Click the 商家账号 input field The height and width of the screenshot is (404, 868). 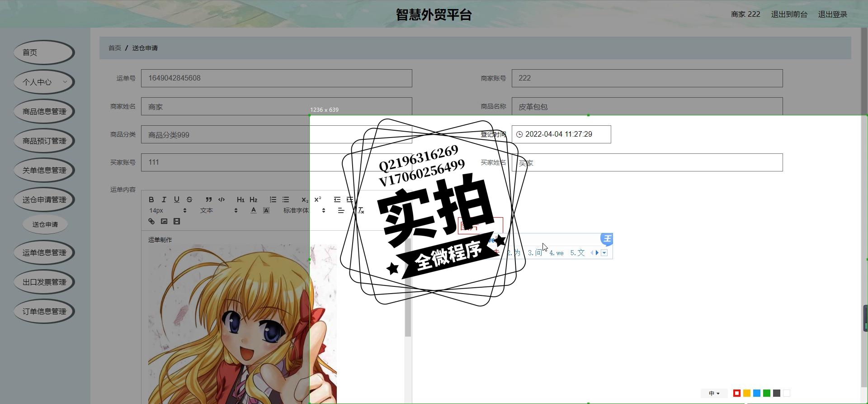[x=647, y=78]
